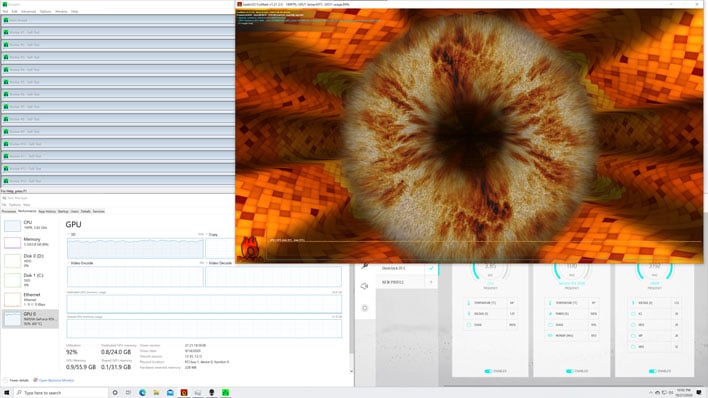708x398 pixels.
Task: Click Open Resource Monitor link
Action: click(x=56, y=380)
